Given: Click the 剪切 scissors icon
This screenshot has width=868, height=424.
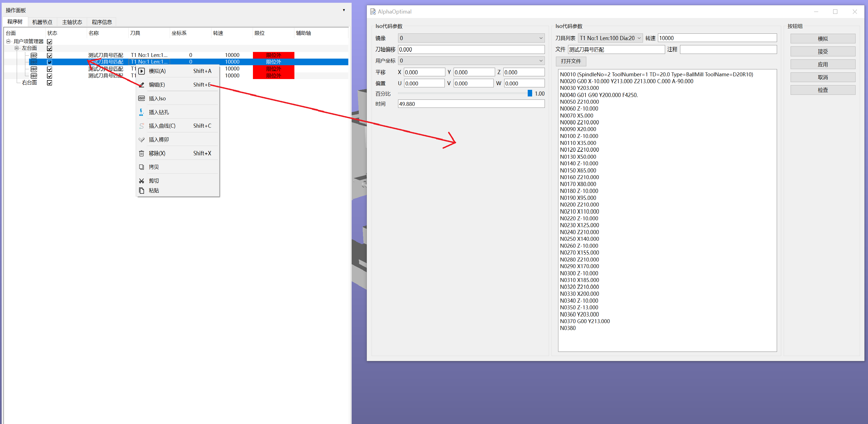Looking at the screenshot, I should 142,181.
